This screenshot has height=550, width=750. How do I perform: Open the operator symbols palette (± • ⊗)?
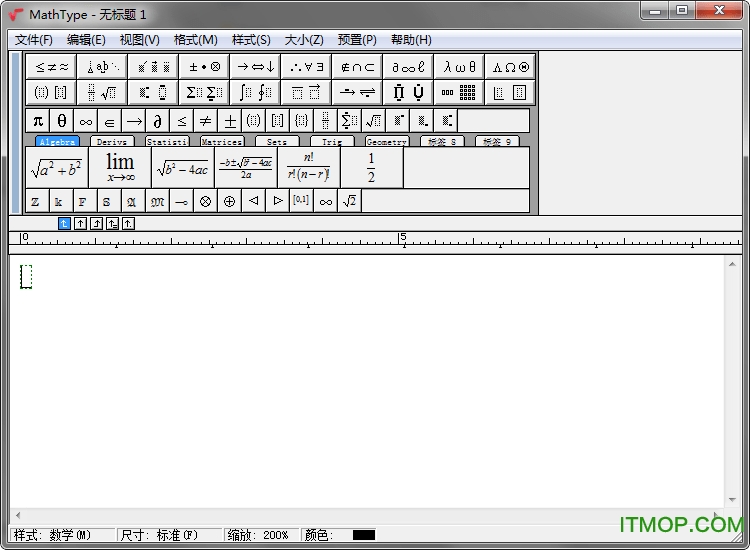[205, 67]
